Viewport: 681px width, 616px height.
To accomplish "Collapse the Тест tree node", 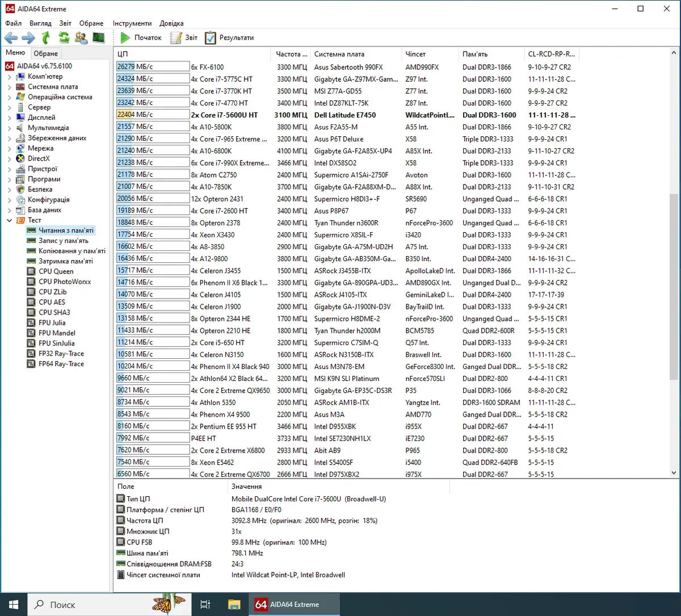I will click(x=10, y=220).
